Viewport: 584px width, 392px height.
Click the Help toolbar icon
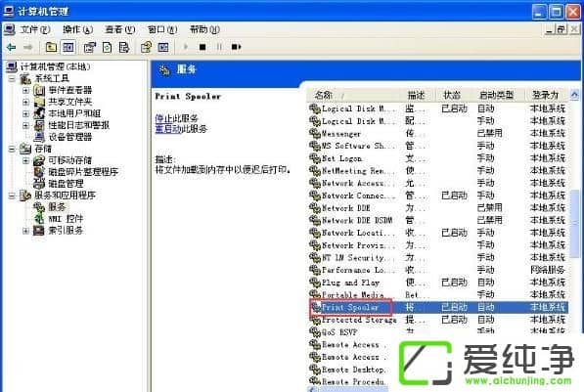click(x=146, y=47)
